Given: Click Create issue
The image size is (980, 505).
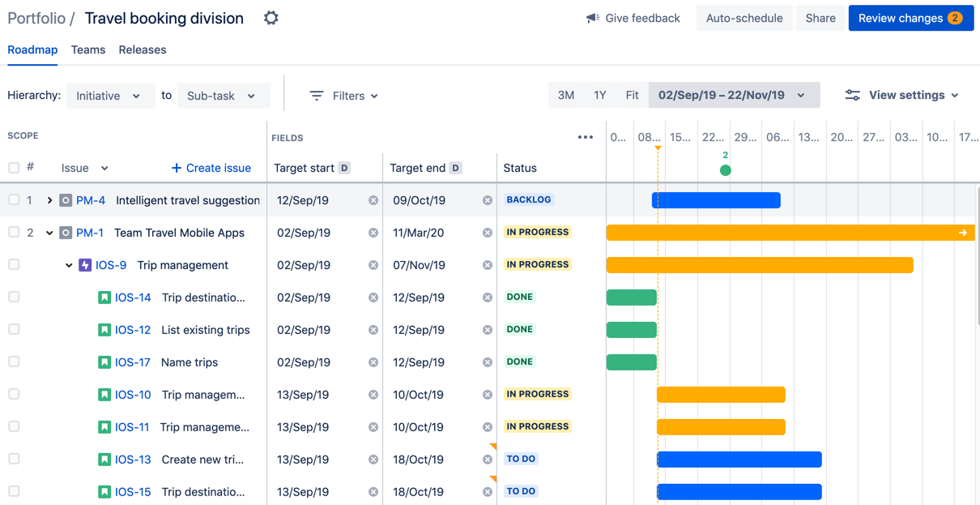Looking at the screenshot, I should pos(211,168).
